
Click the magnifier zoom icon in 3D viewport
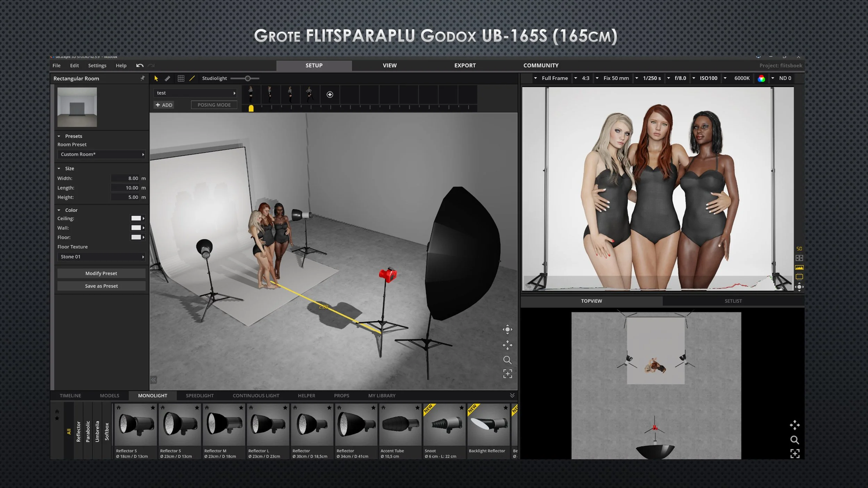coord(507,360)
